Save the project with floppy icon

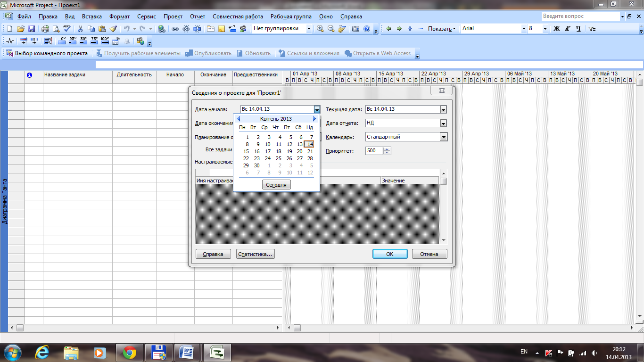pyautogui.click(x=32, y=29)
